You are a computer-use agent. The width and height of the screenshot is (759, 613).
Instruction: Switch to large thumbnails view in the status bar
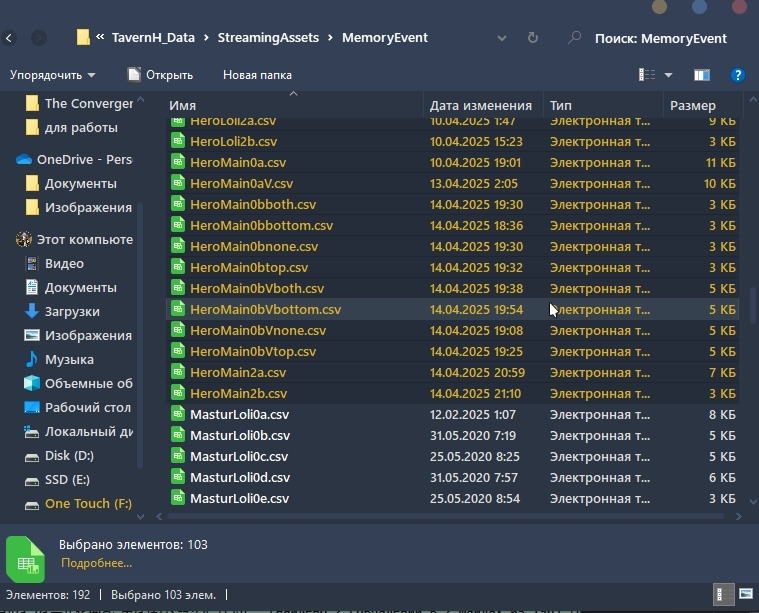[x=746, y=594]
